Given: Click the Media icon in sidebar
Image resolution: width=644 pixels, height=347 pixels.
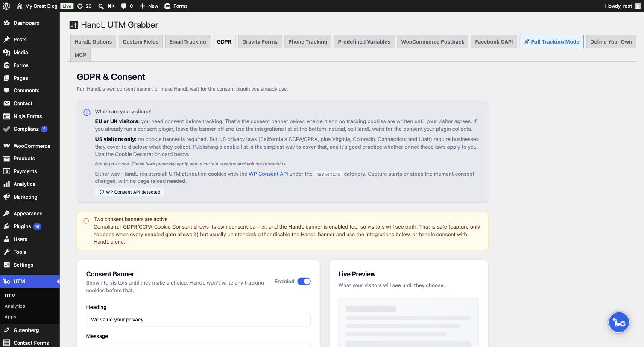Looking at the screenshot, I should [6, 53].
